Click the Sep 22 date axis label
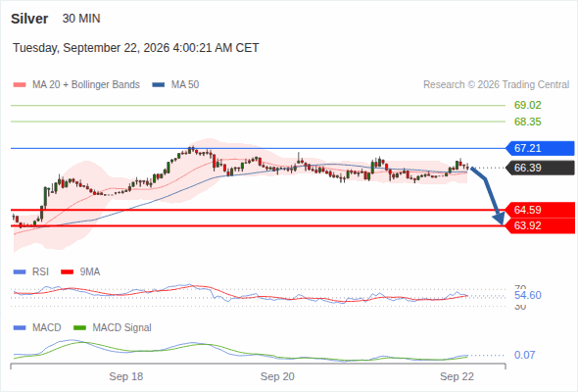Viewport: 578px width, 392px height. point(457,376)
